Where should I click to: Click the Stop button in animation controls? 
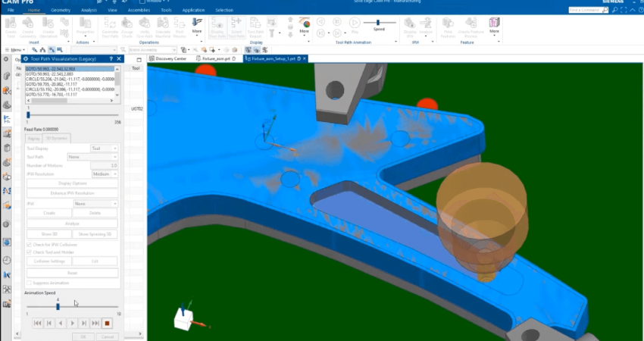tap(107, 324)
